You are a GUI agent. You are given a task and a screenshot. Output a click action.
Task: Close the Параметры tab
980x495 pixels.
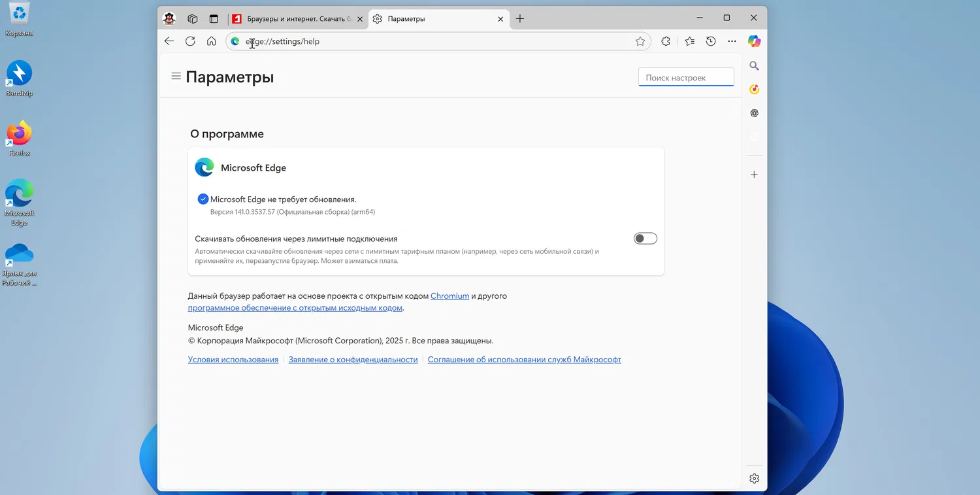(501, 19)
